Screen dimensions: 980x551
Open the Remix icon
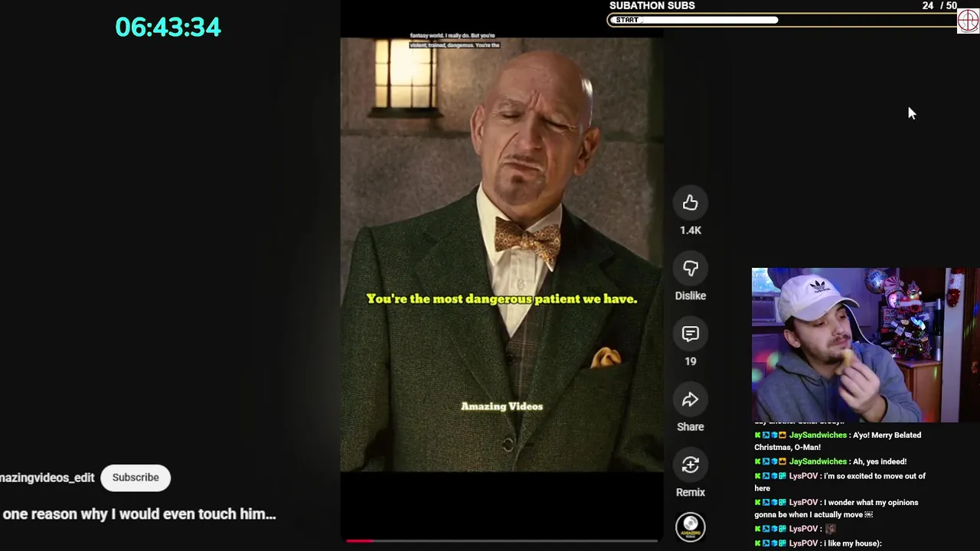click(691, 465)
